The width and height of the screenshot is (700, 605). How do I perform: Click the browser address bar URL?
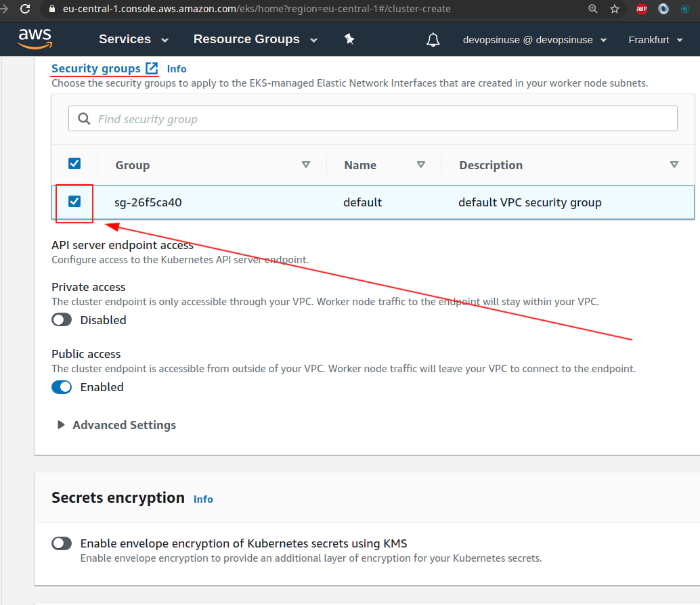pyautogui.click(x=257, y=9)
